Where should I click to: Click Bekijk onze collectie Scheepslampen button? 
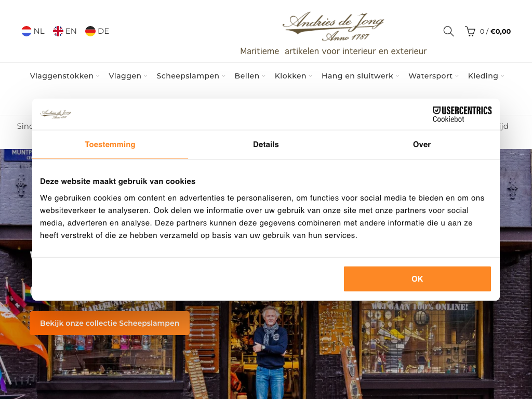coord(110,323)
